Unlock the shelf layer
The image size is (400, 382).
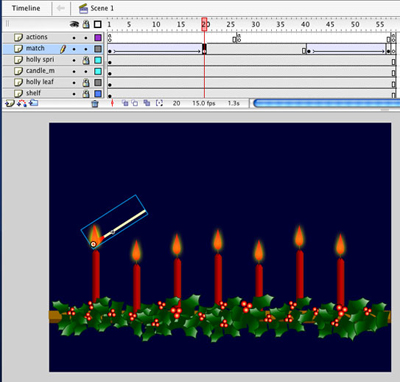86,94
